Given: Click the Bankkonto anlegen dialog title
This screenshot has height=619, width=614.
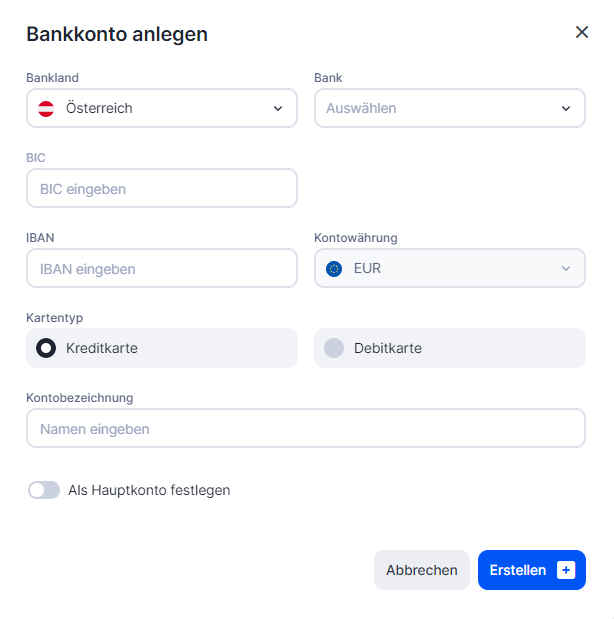Looking at the screenshot, I should click(x=117, y=34).
